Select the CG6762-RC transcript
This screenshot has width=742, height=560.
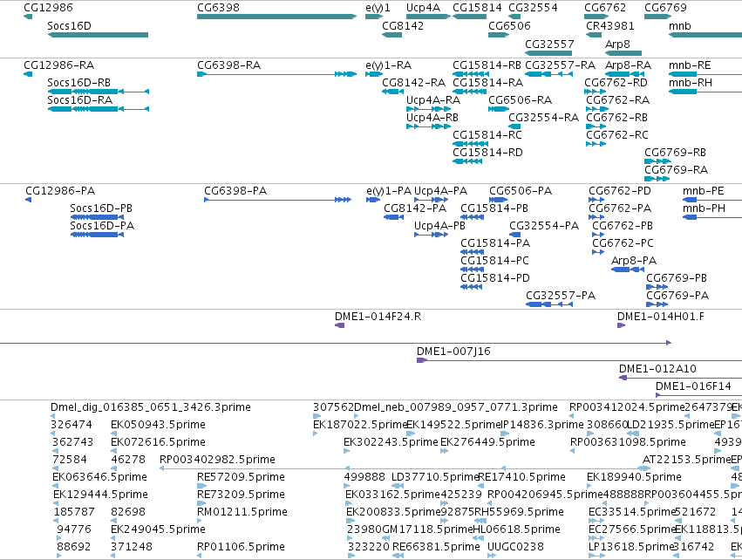point(596,144)
